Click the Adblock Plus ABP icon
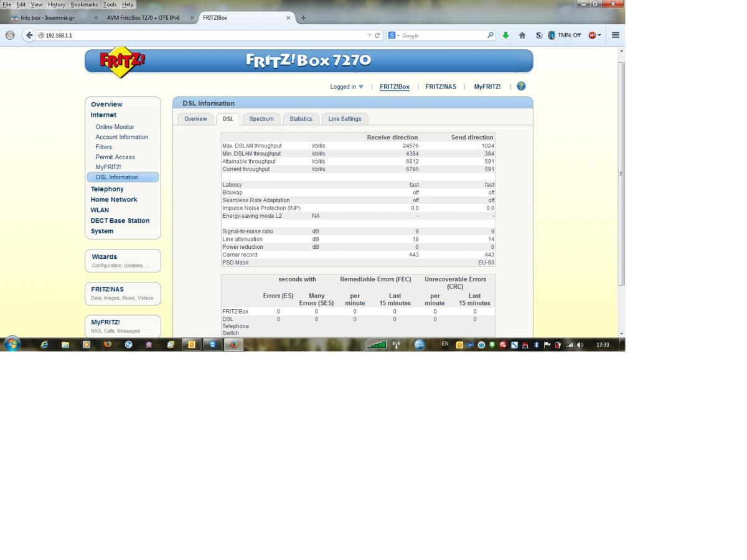747x560 pixels. pos(592,35)
